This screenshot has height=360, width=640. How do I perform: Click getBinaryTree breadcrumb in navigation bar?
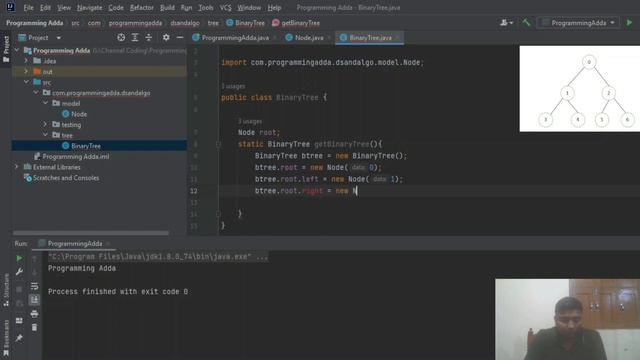click(296, 23)
